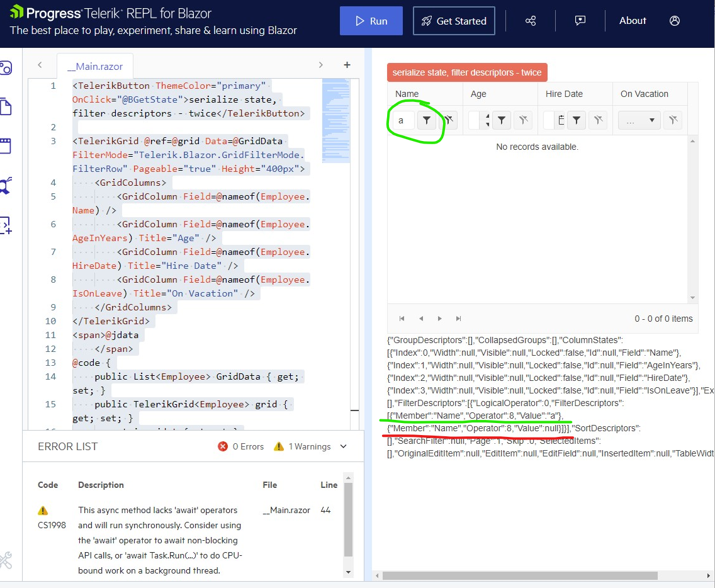Click the Run button
The width and height of the screenshot is (715, 588).
click(x=371, y=21)
